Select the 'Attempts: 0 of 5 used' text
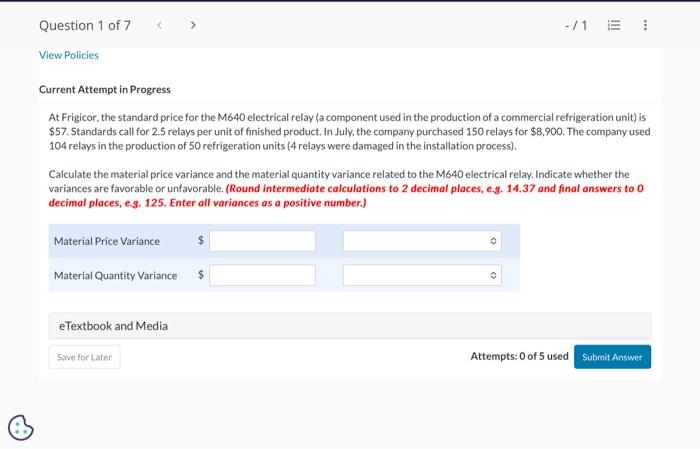Viewport: 700px width, 449px height. click(519, 356)
